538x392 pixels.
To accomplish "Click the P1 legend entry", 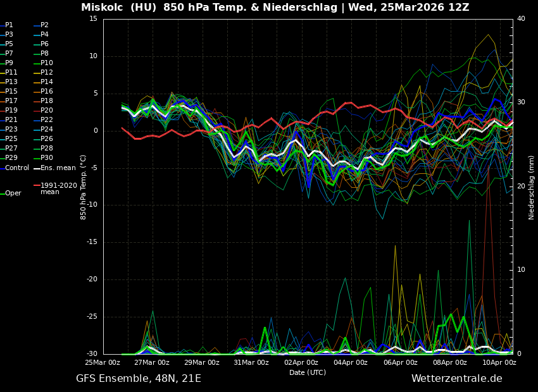I will [x=9, y=25].
